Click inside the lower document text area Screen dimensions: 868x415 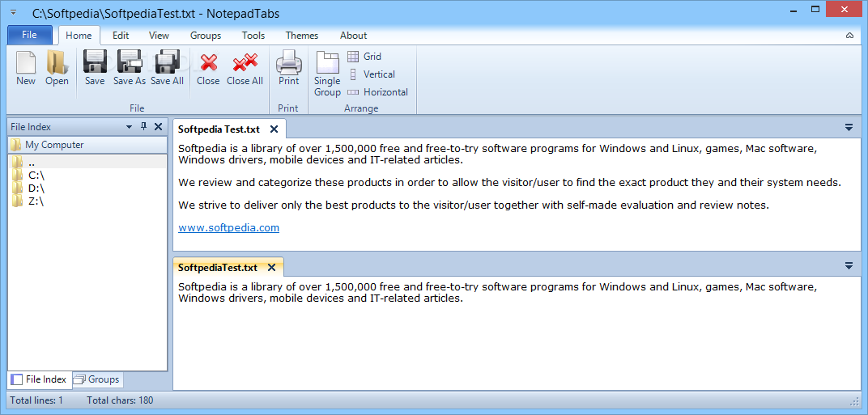pyautogui.click(x=517, y=333)
